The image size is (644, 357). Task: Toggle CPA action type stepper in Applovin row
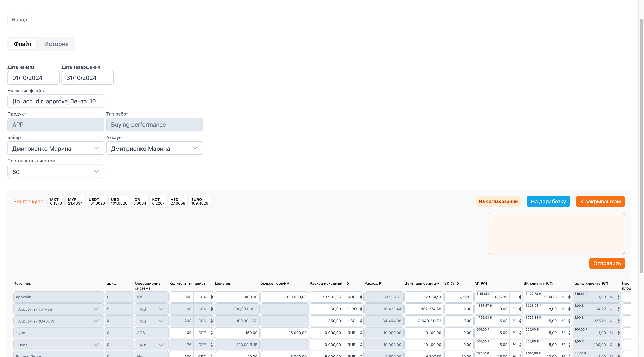(x=211, y=297)
